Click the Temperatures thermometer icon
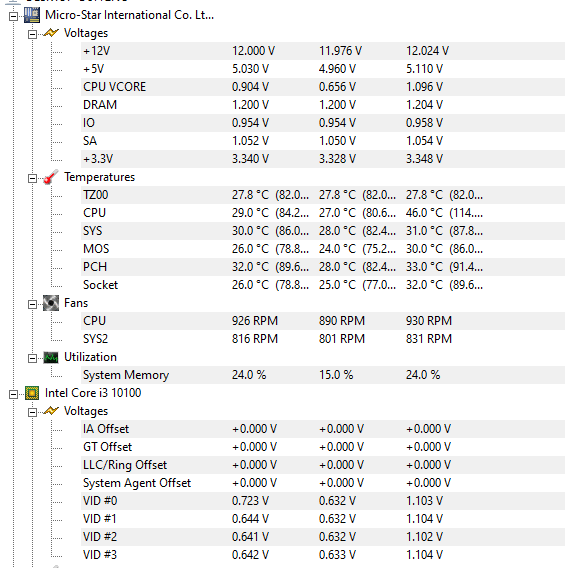 point(51,177)
